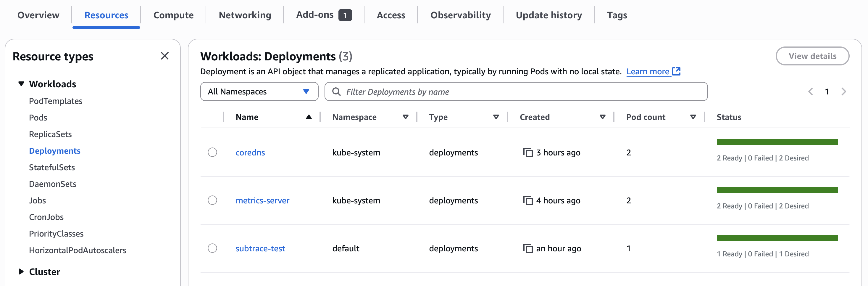Open the Compute tab
Screen dimensions: 868x286
pyautogui.click(x=173, y=15)
